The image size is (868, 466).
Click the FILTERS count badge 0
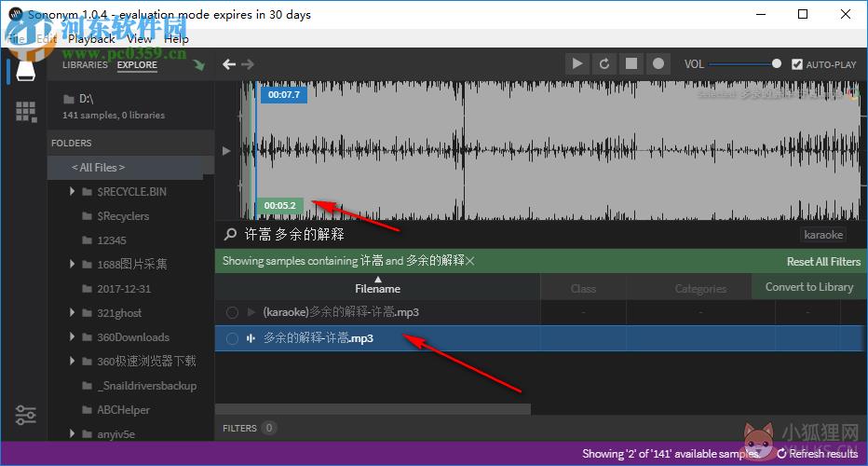pyautogui.click(x=269, y=428)
